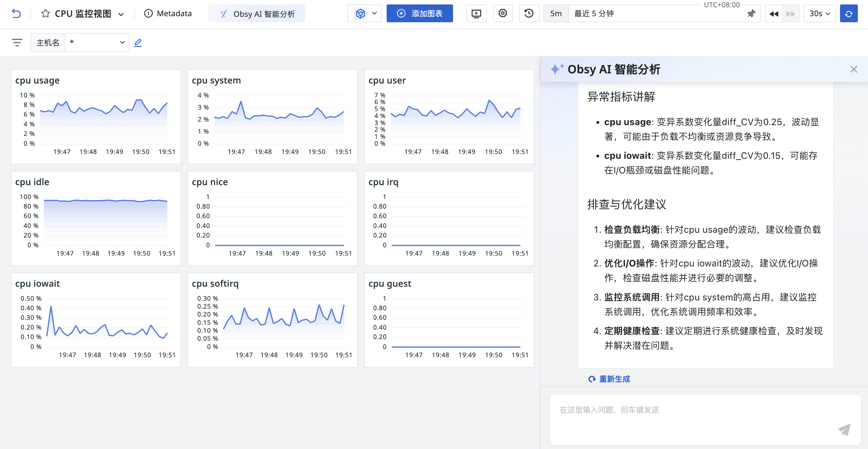Open the 主机名 value selector
The image size is (868, 449).
[x=97, y=43]
